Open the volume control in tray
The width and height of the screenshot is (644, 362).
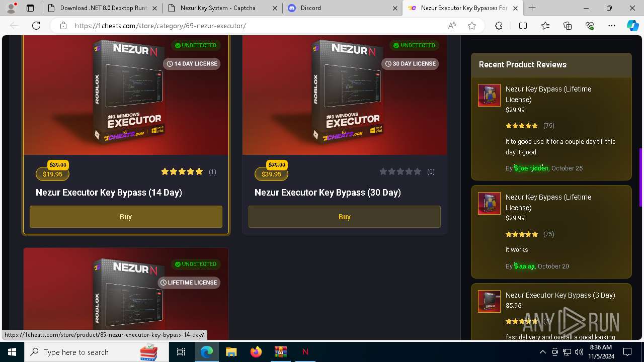coord(579,352)
